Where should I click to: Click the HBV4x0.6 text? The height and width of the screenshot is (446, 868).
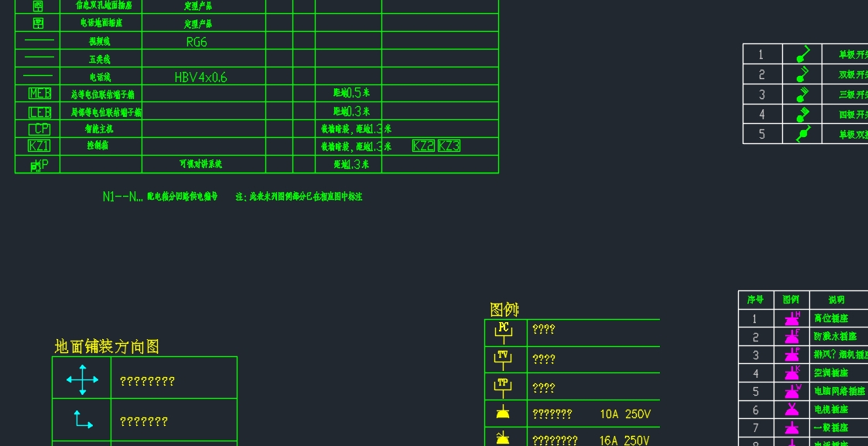[x=200, y=77]
